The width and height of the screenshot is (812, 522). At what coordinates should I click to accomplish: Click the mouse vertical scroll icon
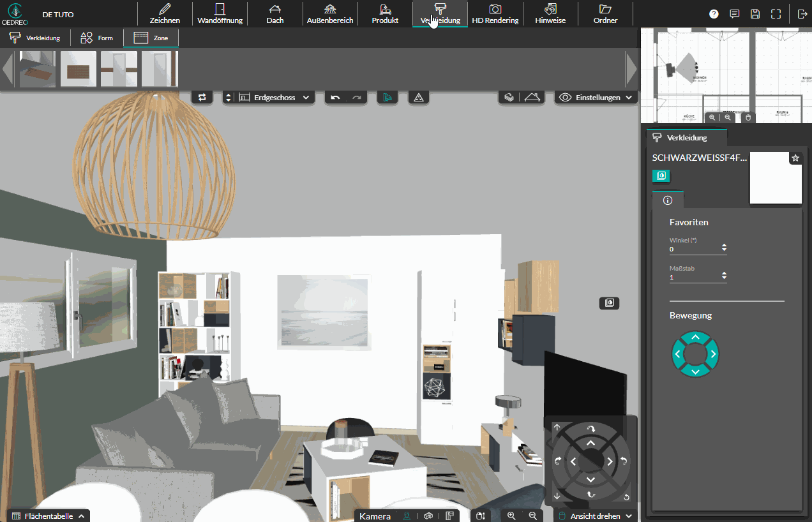481,516
